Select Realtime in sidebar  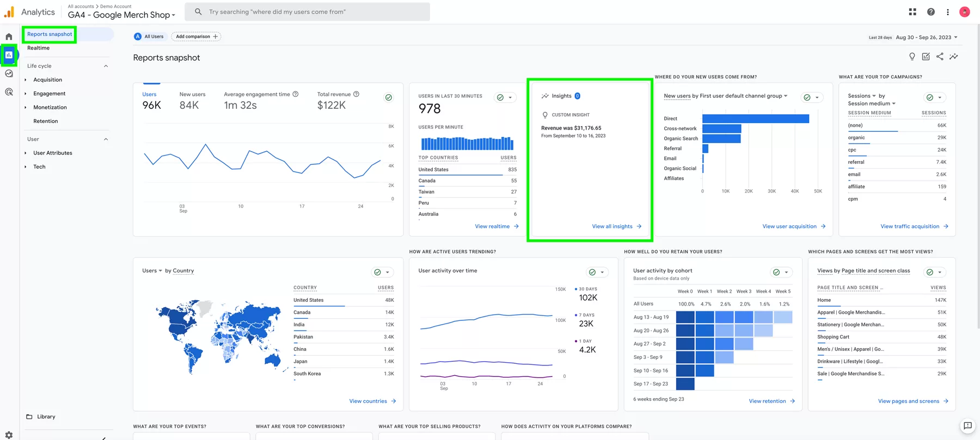pos(38,48)
